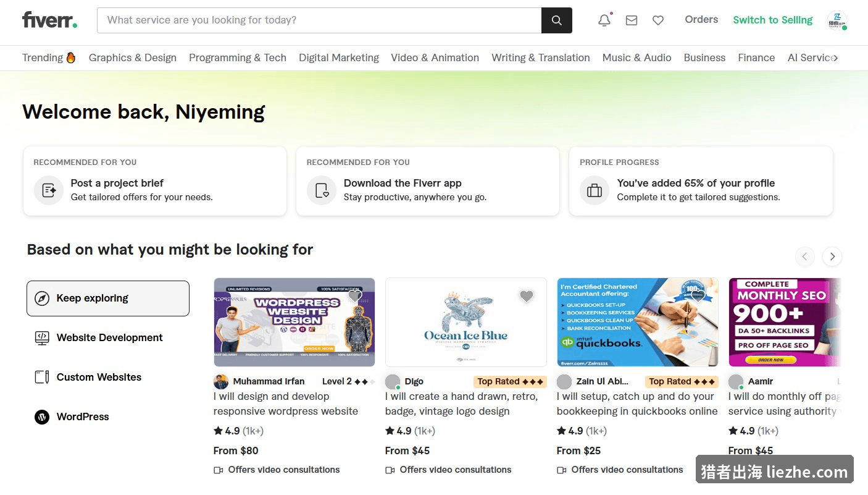Click Switch to Selling

772,20
